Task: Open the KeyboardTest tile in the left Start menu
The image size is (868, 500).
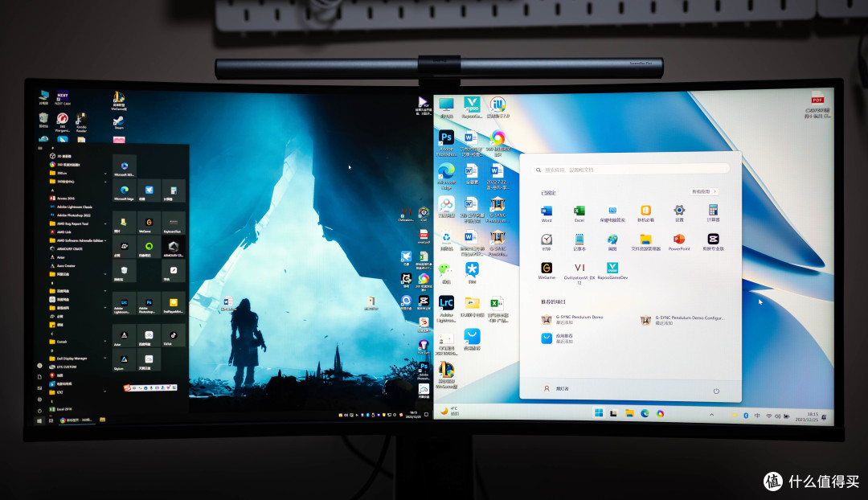Action: [174, 223]
